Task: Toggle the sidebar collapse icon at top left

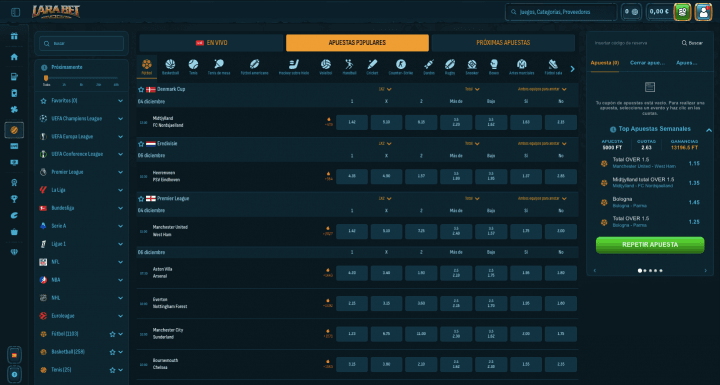Action: (16, 12)
